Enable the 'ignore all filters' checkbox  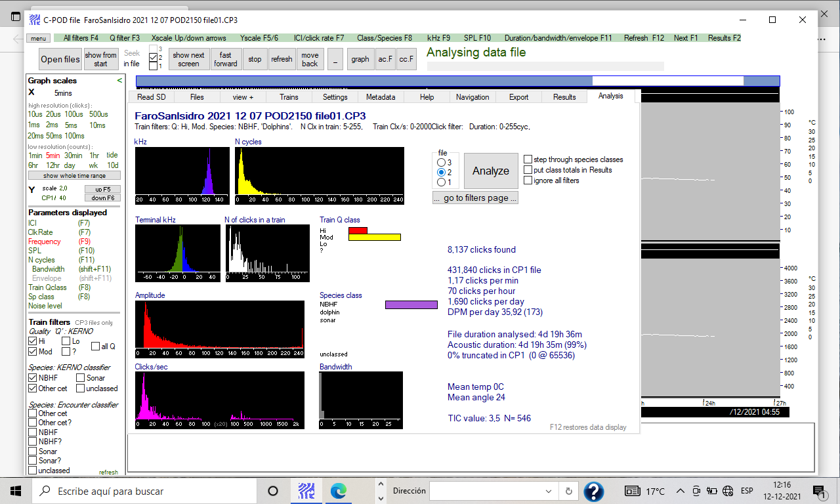pos(528,180)
